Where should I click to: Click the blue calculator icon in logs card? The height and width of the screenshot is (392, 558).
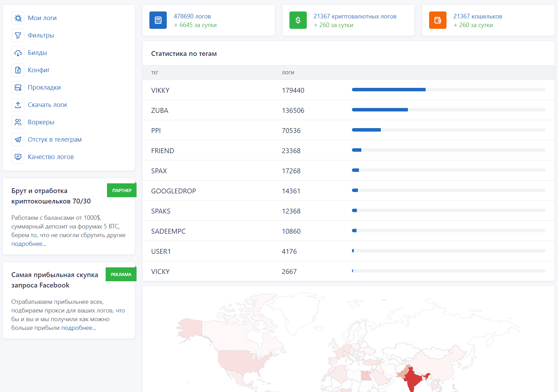coord(158,20)
